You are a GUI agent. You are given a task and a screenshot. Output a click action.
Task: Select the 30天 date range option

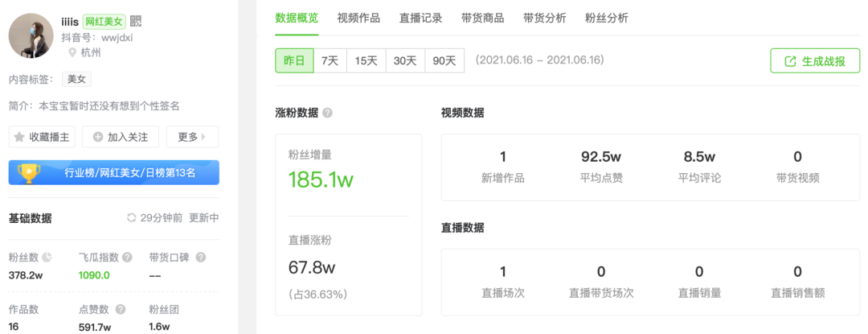(405, 60)
